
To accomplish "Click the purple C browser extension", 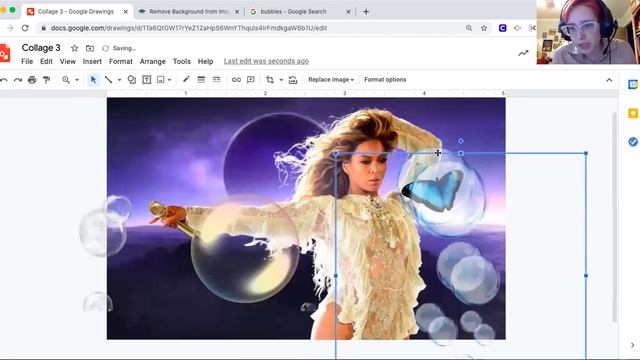I will coord(502,28).
